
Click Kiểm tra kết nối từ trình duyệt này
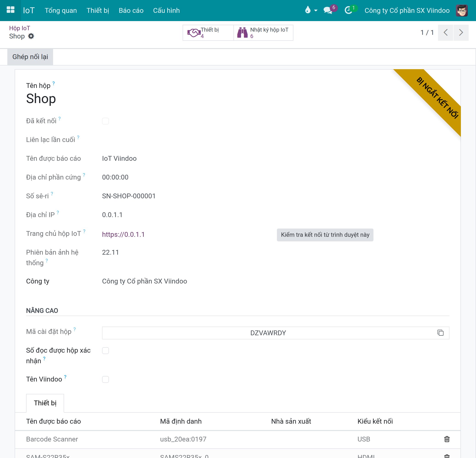325,235
